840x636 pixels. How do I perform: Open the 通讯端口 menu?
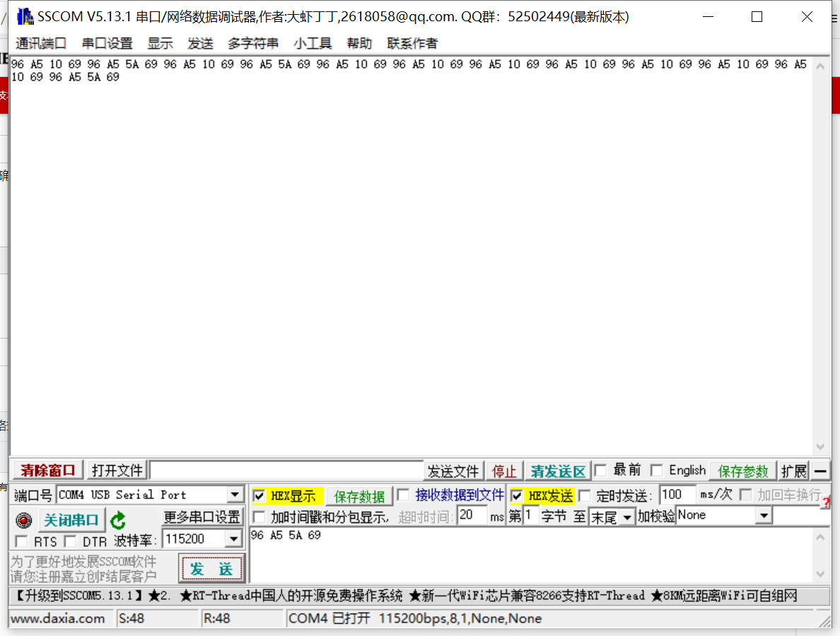(x=41, y=43)
